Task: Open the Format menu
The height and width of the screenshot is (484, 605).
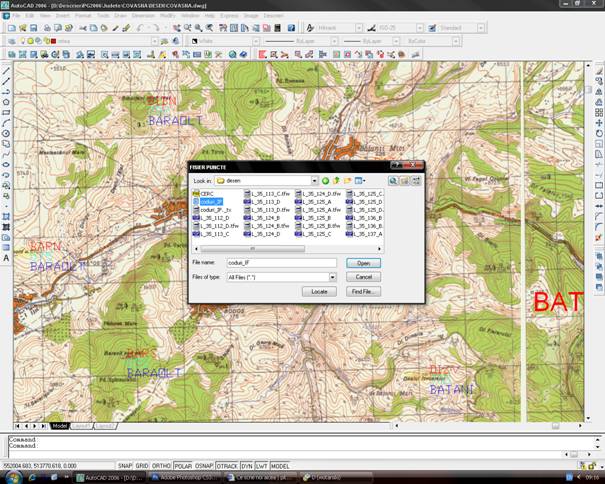Action: coord(81,17)
